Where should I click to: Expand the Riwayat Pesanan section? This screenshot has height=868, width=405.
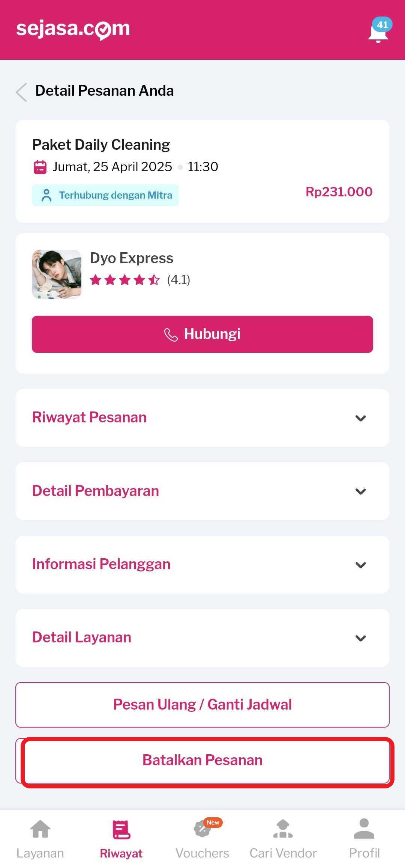[202, 418]
